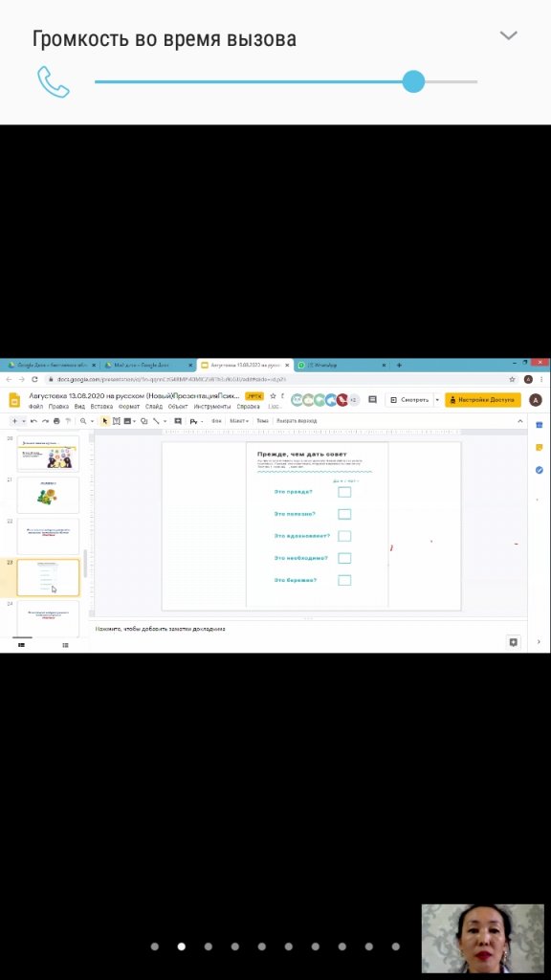Viewport: 551px width, 980px height.
Task: Tick the checkbox next to "Это правда?"
Action: [x=344, y=492]
